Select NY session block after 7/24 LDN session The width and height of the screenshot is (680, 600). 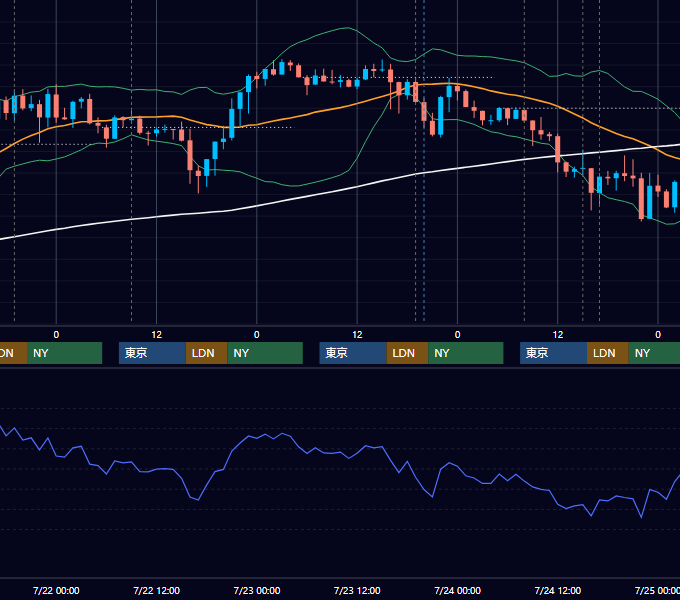coord(654,353)
